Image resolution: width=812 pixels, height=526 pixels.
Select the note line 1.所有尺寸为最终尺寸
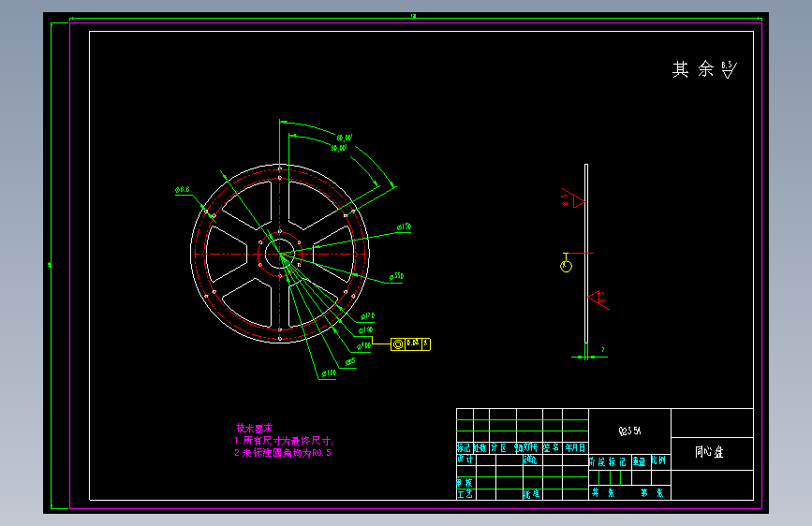[x=284, y=441]
